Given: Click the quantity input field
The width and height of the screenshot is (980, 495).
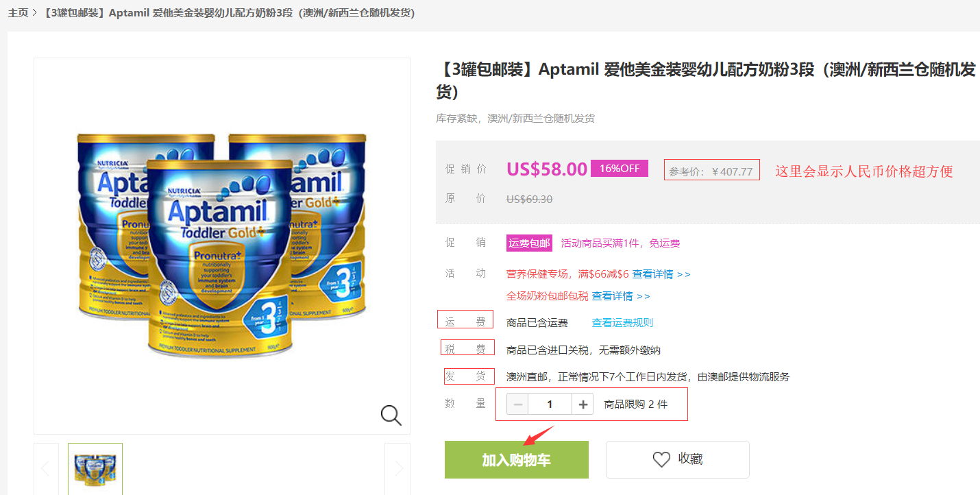Looking at the screenshot, I should [550, 405].
